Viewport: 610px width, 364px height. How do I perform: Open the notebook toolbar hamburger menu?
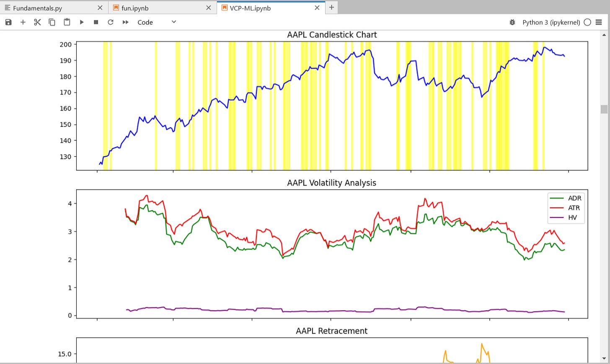click(599, 22)
